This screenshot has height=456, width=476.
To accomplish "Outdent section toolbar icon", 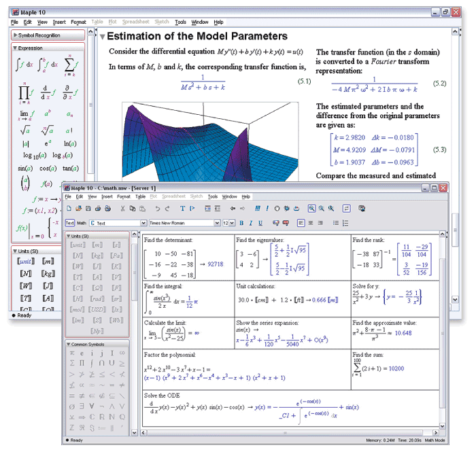I will tap(218, 209).
